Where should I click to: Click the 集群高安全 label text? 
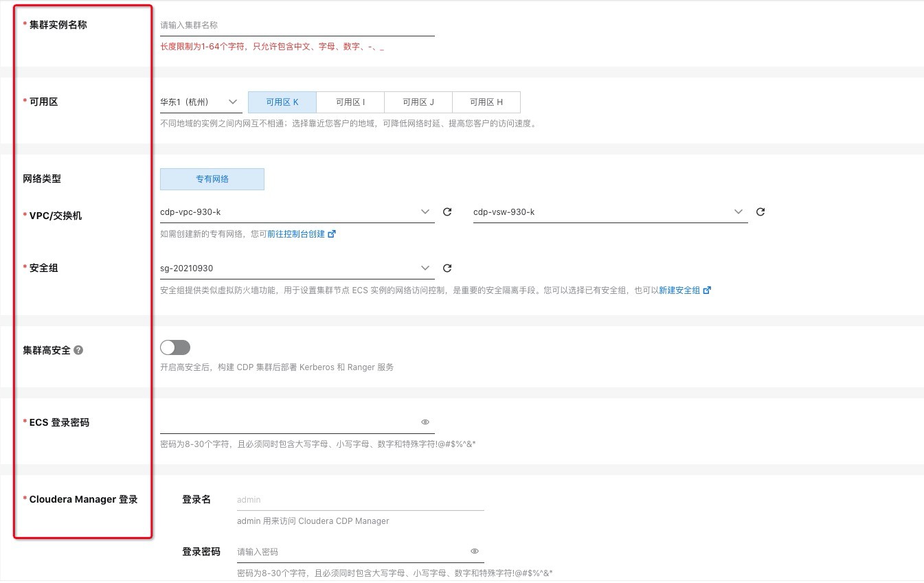[47, 350]
